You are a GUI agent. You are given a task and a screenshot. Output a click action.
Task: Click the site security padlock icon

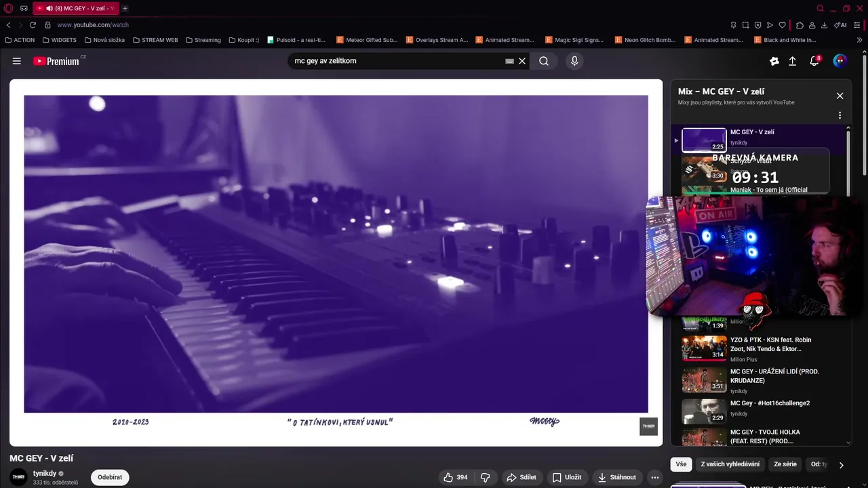[47, 25]
